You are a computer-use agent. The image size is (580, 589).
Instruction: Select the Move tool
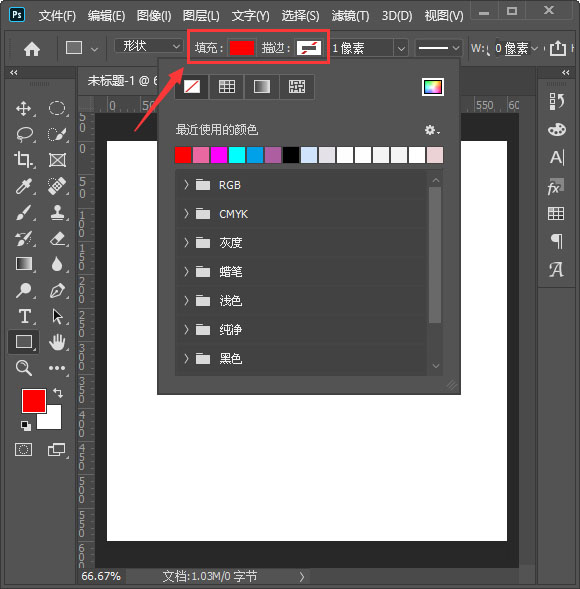[24, 109]
